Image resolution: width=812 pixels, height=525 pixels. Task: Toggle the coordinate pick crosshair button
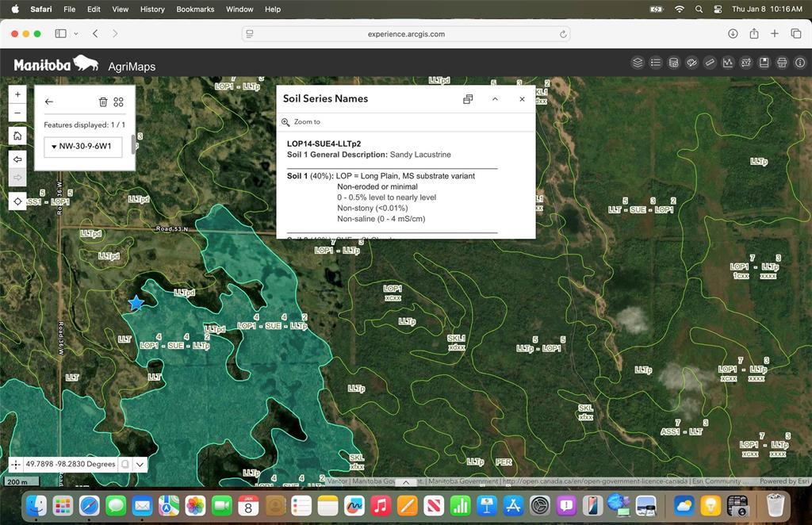point(17,464)
